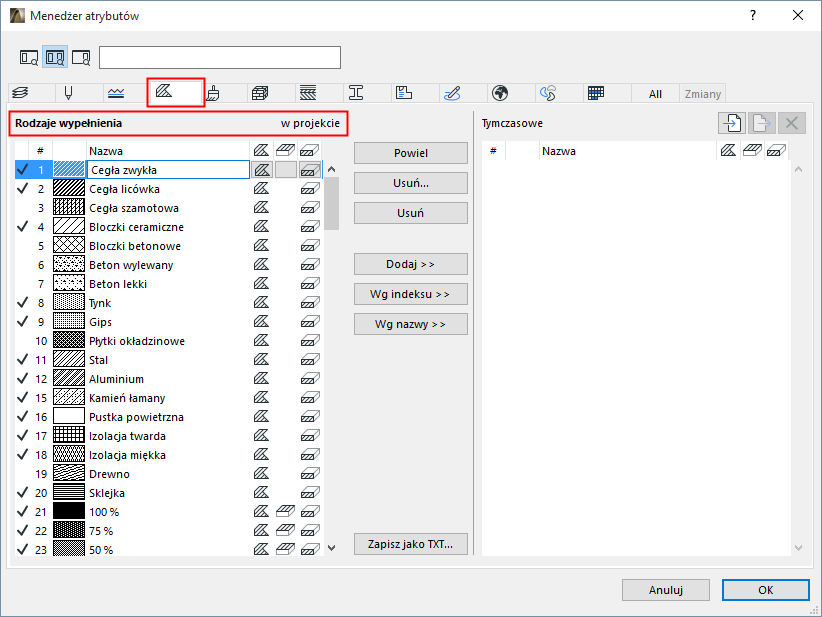
Task: Switch to the All tab
Action: coord(655,94)
